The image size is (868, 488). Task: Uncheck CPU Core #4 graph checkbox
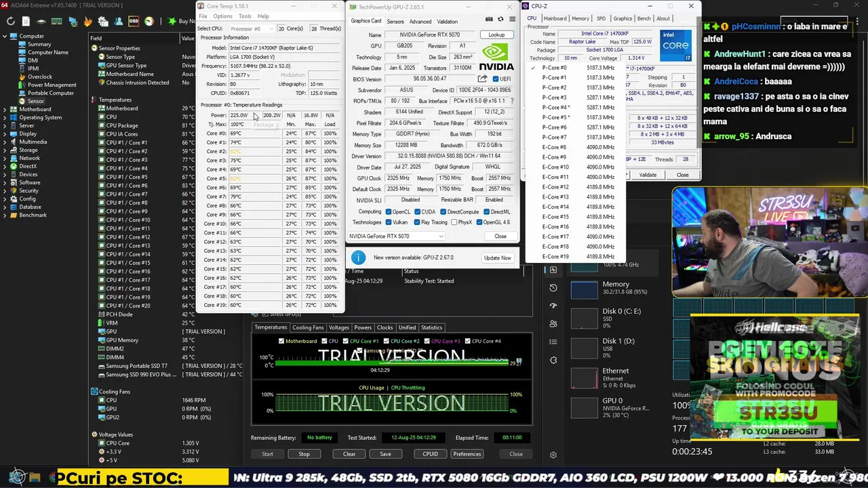point(468,341)
